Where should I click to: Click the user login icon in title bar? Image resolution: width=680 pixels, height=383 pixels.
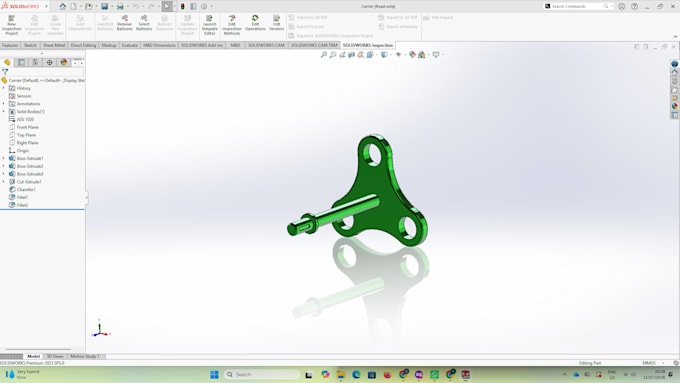(621, 7)
